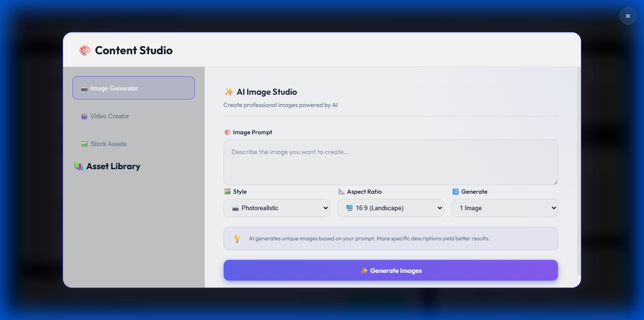Click the framed picture icon next to Stock Assets

click(x=84, y=143)
